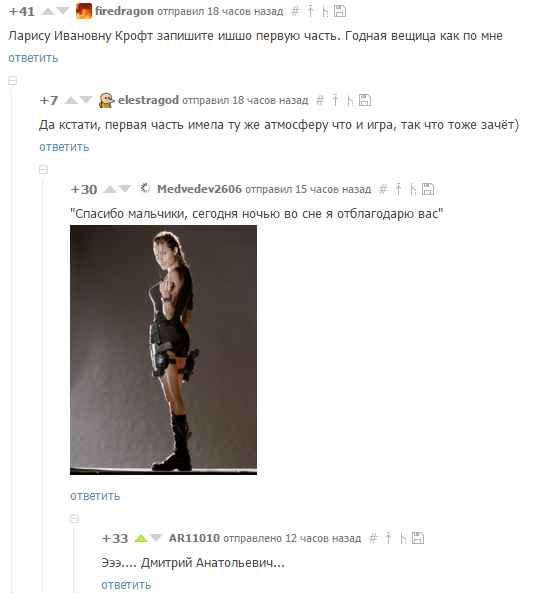Open Medvedev2606's user profile
Image resolution: width=535 pixels, height=593 pixels.
[199, 189]
